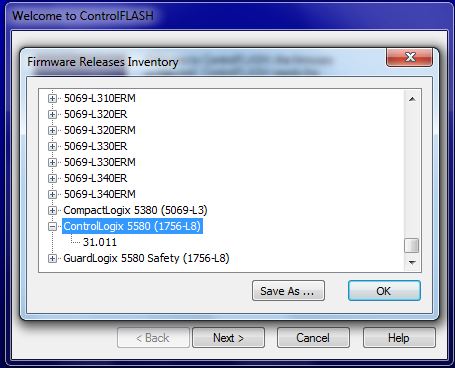Expand the 5069-L340ERM tree node
This screenshot has width=455, height=368.
click(52, 194)
